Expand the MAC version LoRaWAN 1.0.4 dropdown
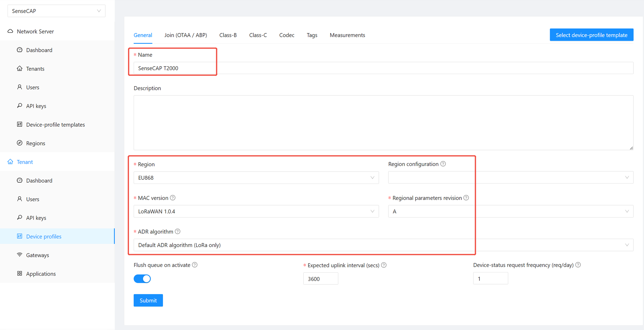The width and height of the screenshot is (644, 330). [256, 211]
